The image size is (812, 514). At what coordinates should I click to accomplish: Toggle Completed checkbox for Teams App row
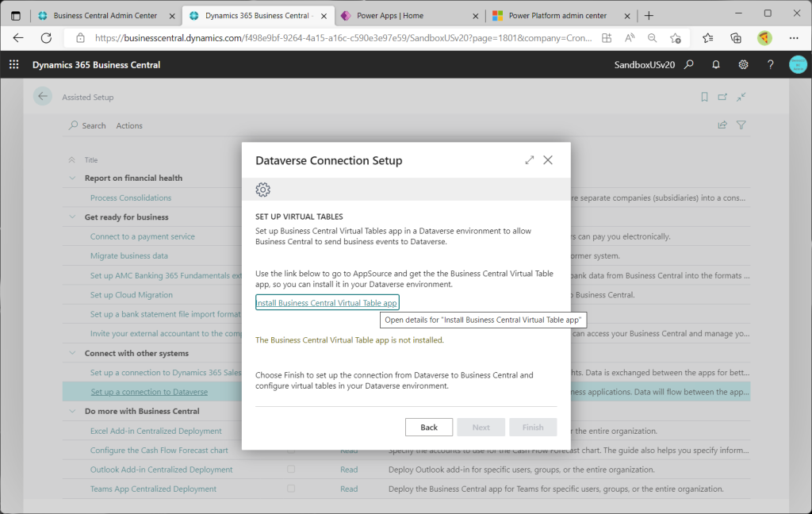tap(291, 488)
